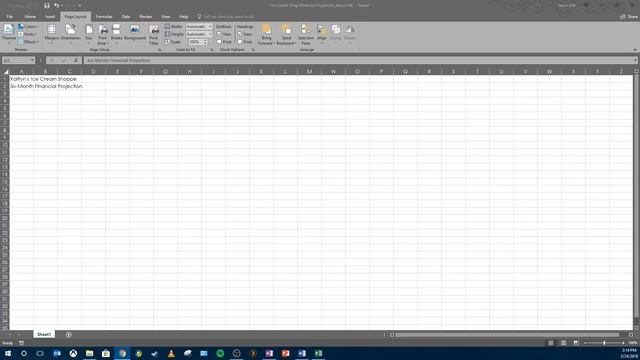Open the Themes gallery button
This screenshot has height=360, width=640.
[x=9, y=34]
